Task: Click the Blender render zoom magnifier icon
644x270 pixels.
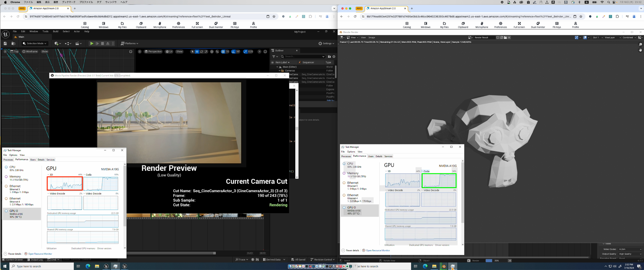Action: point(640,45)
